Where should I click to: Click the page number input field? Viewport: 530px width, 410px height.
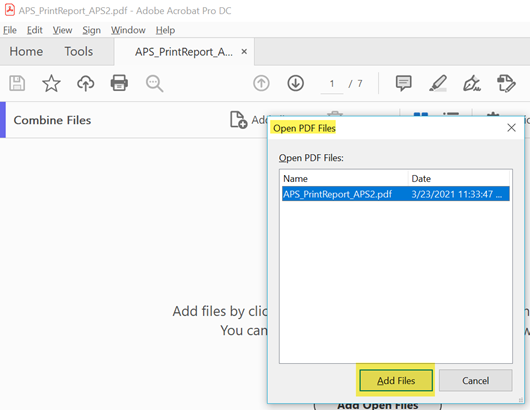tap(332, 83)
